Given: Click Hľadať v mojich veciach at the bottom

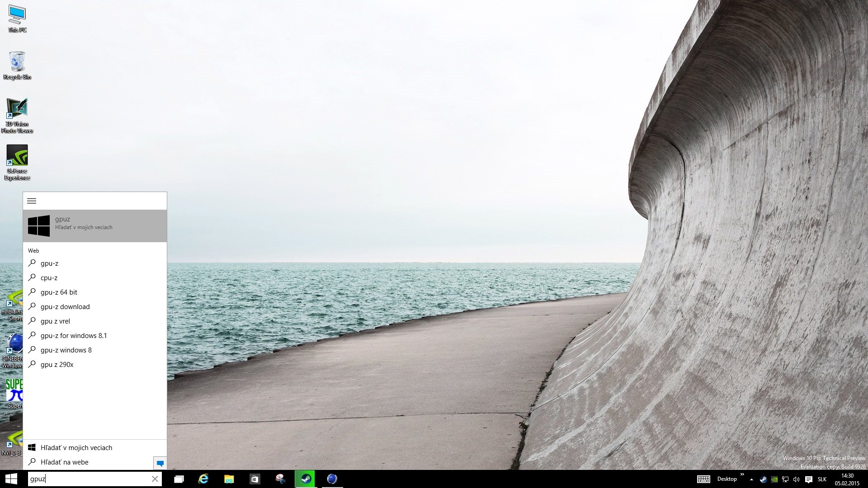Looking at the screenshot, I should point(95,448).
